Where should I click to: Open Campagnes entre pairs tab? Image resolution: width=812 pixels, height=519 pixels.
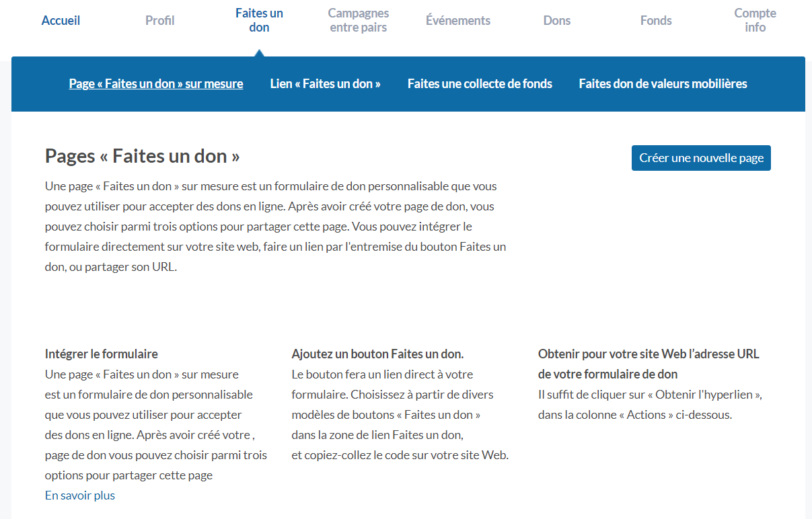coord(358,20)
